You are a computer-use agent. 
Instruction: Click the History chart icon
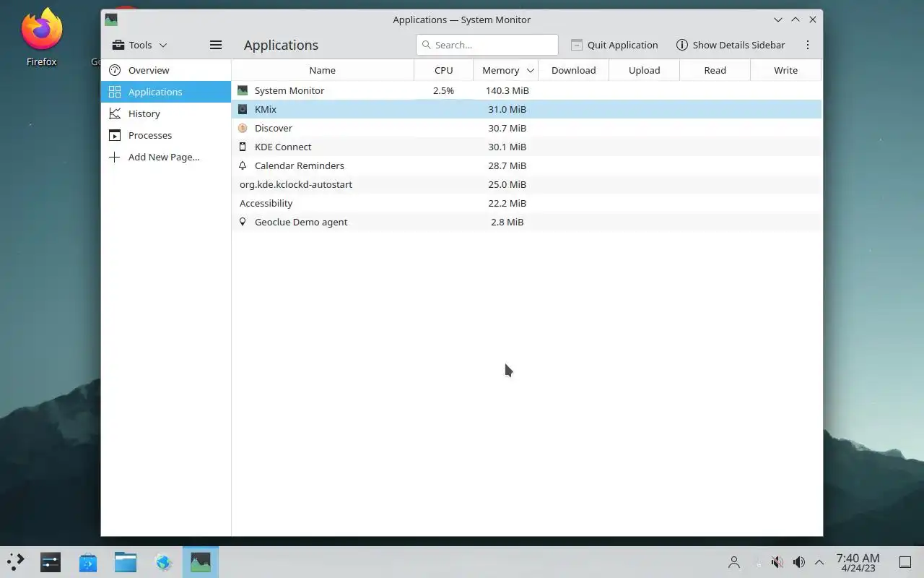115,113
